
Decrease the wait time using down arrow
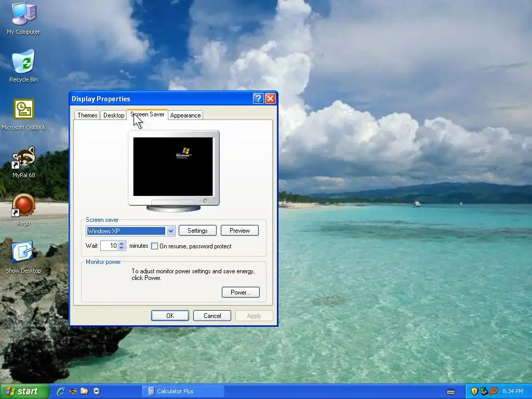122,248
